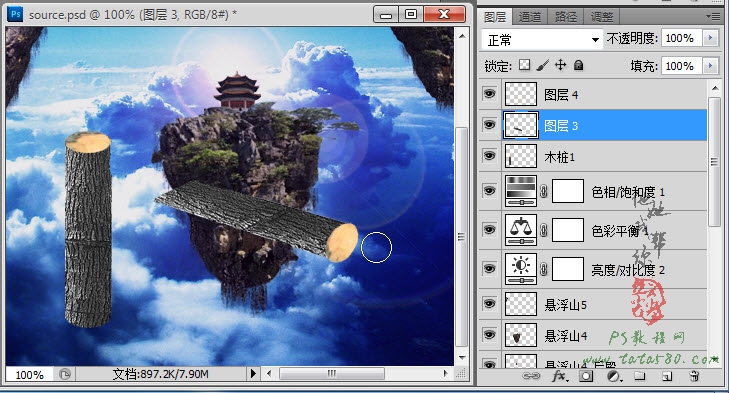729x393 pixels.
Task: Click layer mask of 色相/饱和度 1
Action: tap(568, 191)
